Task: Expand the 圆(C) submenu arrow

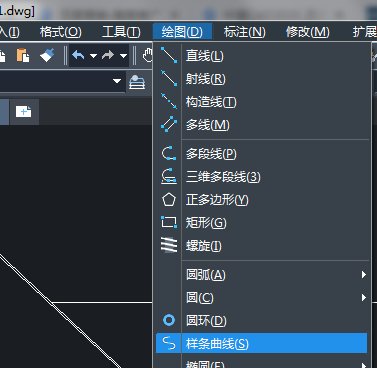Action: [x=364, y=297]
